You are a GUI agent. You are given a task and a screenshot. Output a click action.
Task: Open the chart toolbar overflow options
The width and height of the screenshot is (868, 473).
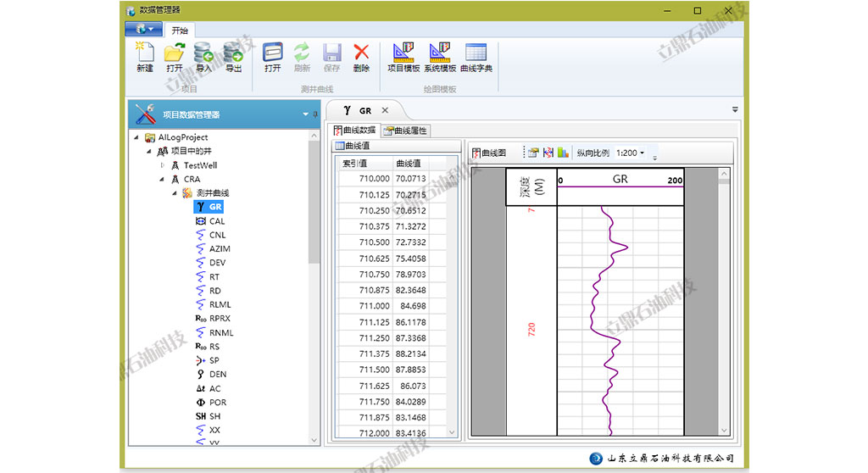[655, 158]
